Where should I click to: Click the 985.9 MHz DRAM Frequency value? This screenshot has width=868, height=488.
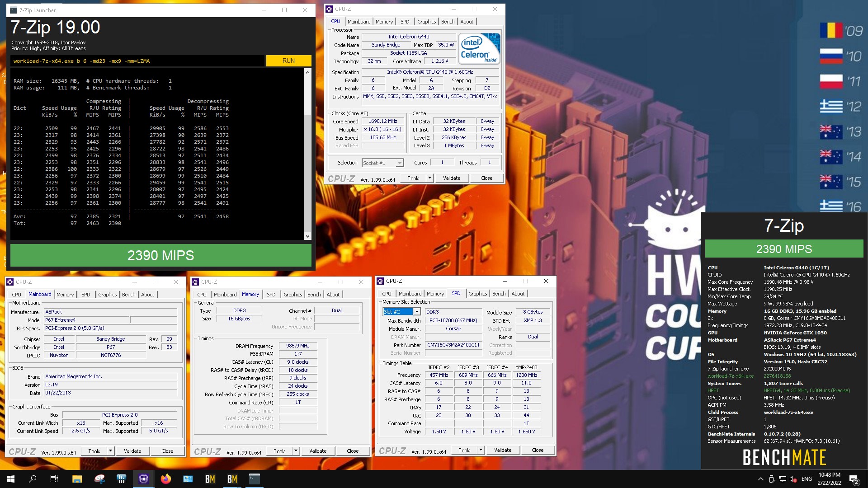[298, 346]
